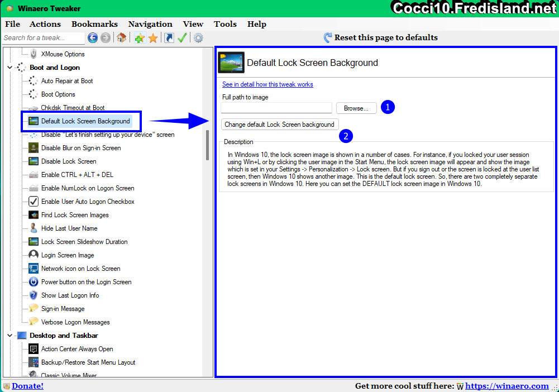Click the Auto Repair at Boot icon
Viewport: 559px width, 392px height.
(33, 81)
